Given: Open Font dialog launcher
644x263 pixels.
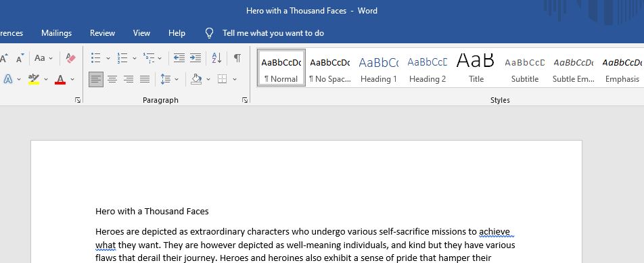Looking at the screenshot, I should click(x=78, y=99).
